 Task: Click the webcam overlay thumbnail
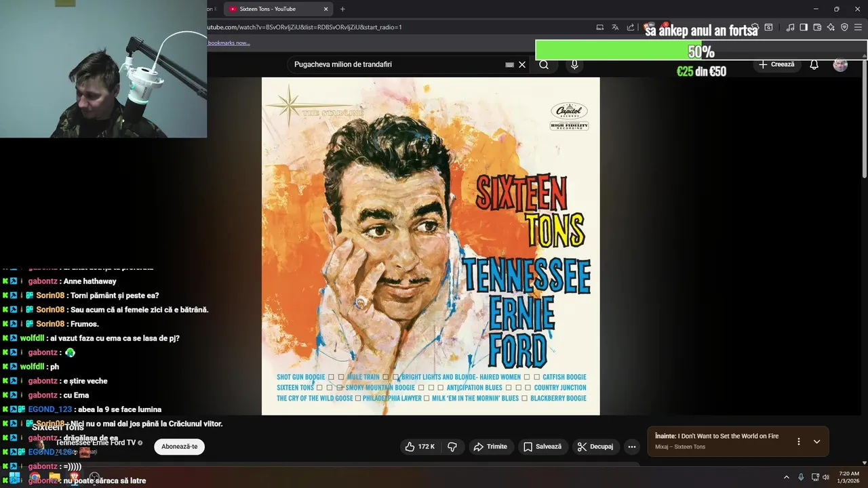[103, 69]
